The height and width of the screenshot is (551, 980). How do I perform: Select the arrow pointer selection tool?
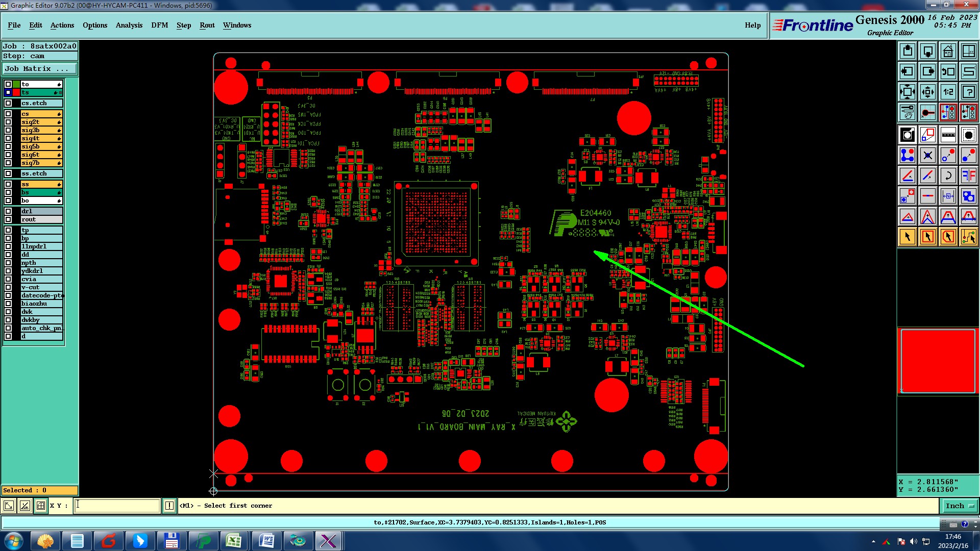point(908,237)
